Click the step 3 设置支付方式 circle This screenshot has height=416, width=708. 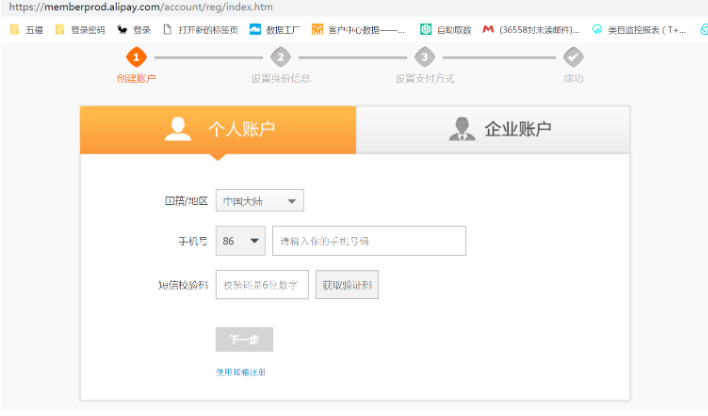pos(425,57)
